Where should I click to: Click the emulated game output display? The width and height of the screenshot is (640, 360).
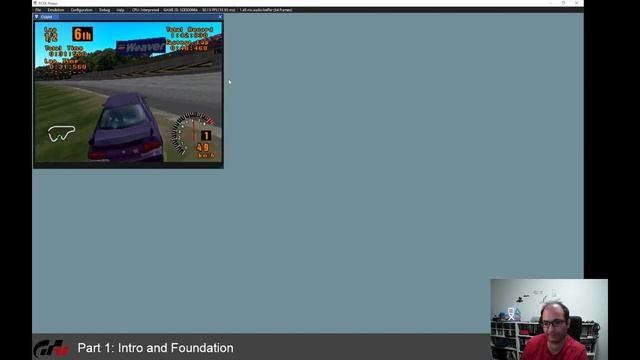point(128,91)
